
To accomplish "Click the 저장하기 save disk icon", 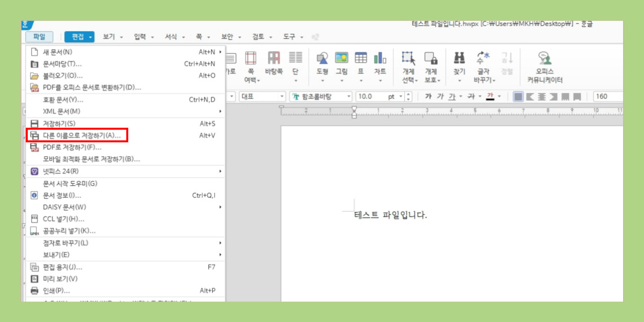I will (x=34, y=123).
